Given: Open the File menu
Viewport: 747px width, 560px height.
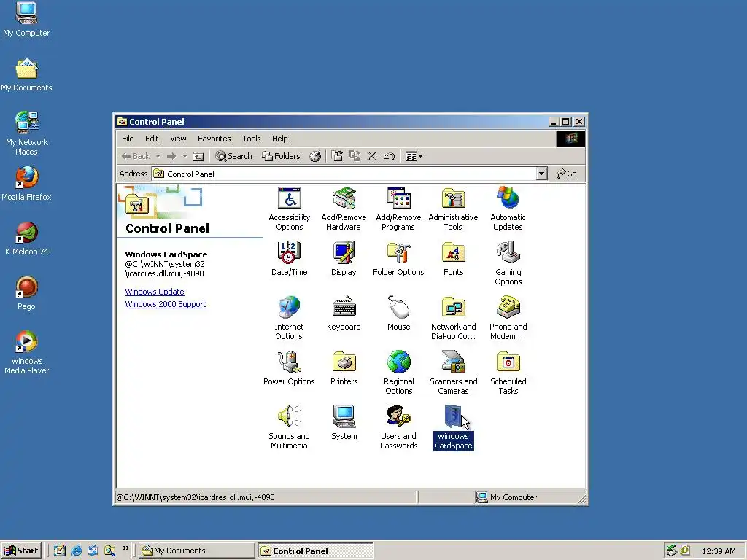Looking at the screenshot, I should tap(128, 139).
